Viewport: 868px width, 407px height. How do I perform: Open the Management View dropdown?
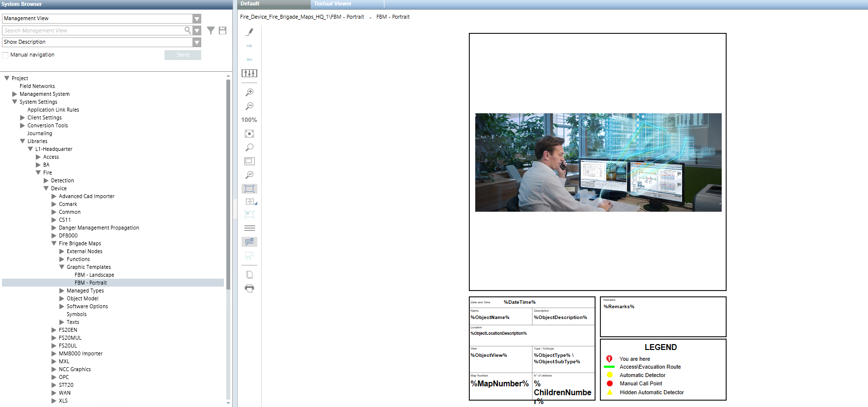coord(197,19)
